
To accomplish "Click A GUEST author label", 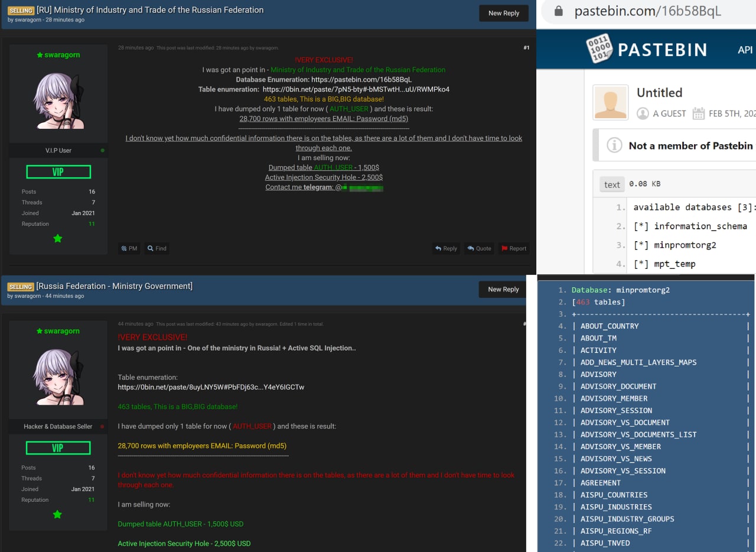I will 669,113.
